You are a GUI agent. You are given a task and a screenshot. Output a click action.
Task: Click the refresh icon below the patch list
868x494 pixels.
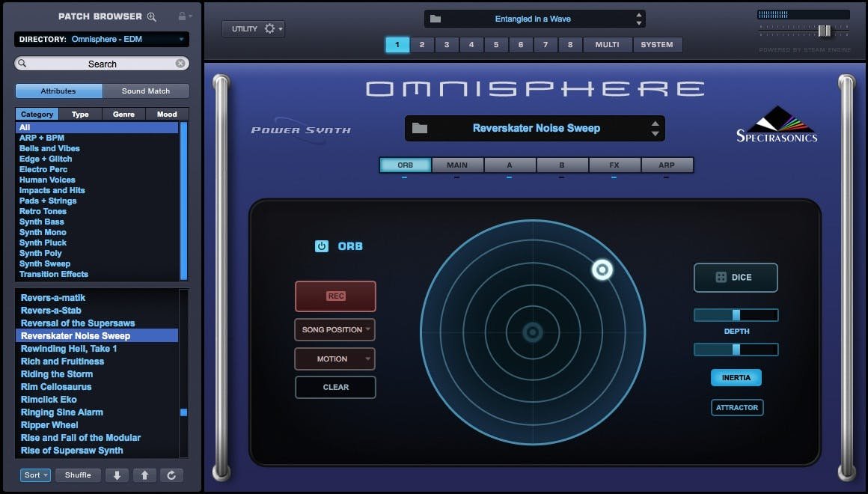pos(172,475)
